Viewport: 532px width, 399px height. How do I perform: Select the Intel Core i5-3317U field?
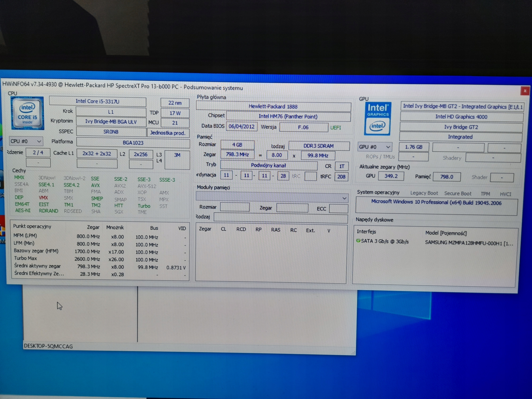(x=97, y=101)
